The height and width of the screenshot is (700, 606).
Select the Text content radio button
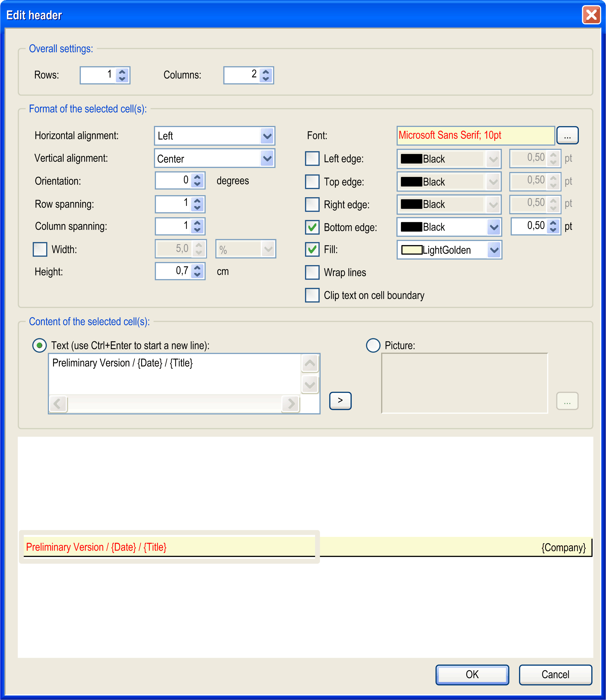(x=40, y=346)
